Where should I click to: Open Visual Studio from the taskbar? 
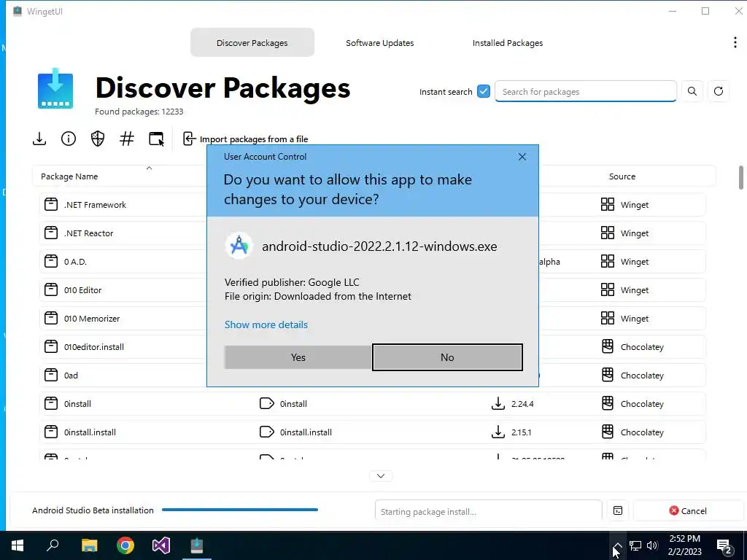[161, 545]
